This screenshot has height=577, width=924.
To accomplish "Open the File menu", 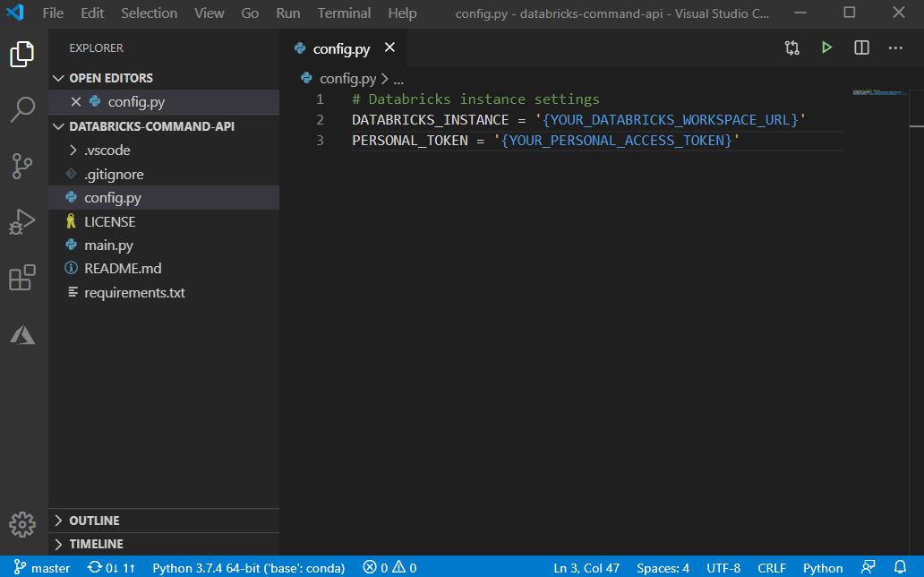I will 53,13.
